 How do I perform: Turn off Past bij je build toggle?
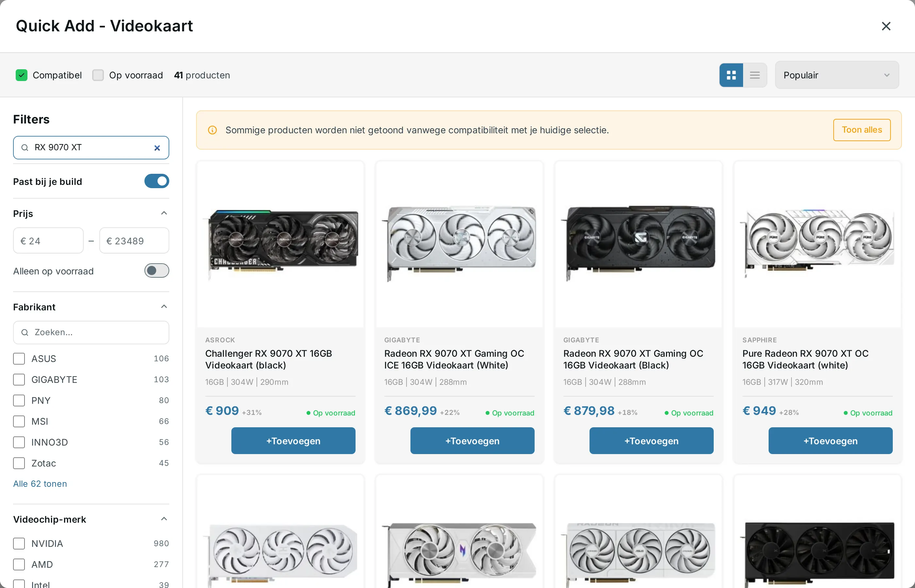pos(157,181)
